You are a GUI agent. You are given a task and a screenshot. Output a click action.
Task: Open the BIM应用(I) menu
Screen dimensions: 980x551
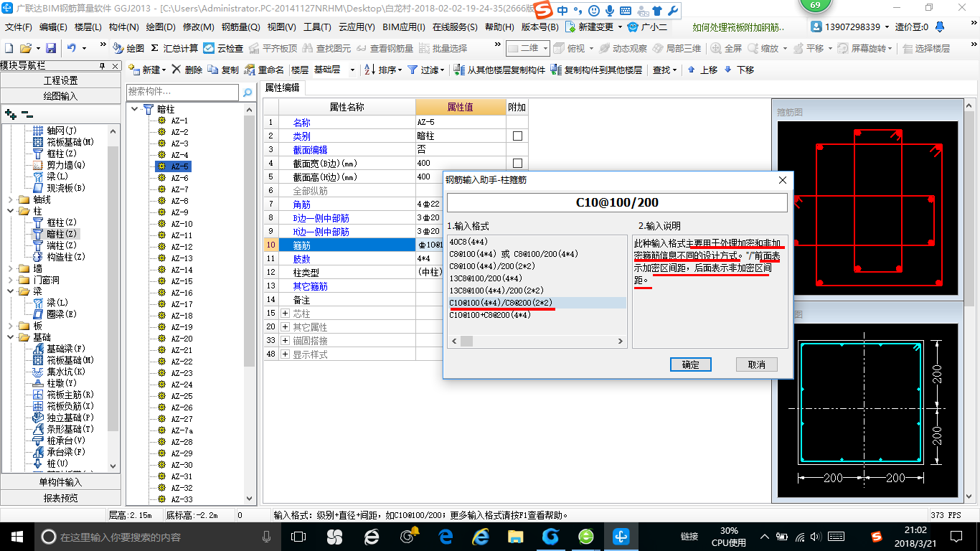(x=403, y=27)
